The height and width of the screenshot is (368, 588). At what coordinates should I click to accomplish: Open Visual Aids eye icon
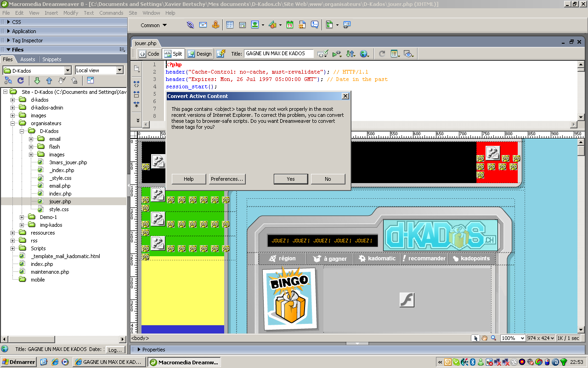408,53
